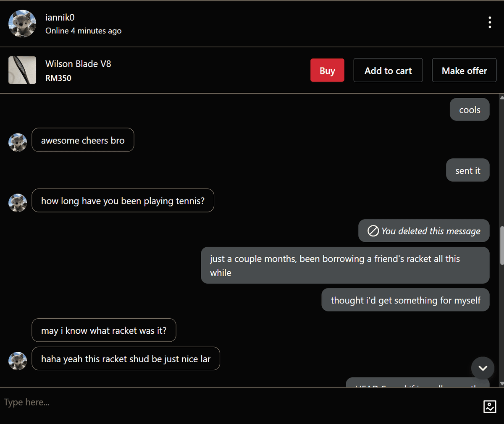504x424 pixels.
Task: Select iannik0's profile avatar in the header
Action: coord(22,24)
